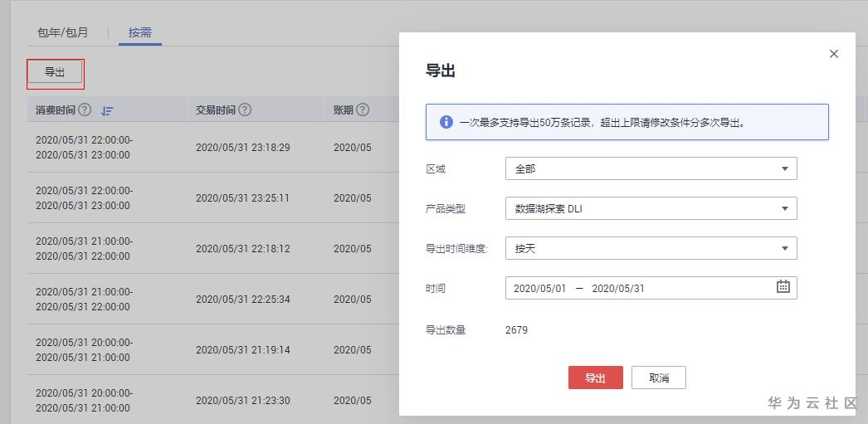The image size is (868, 424).
Task: Open the 区域 dropdown showing 全部
Action: tap(651, 168)
